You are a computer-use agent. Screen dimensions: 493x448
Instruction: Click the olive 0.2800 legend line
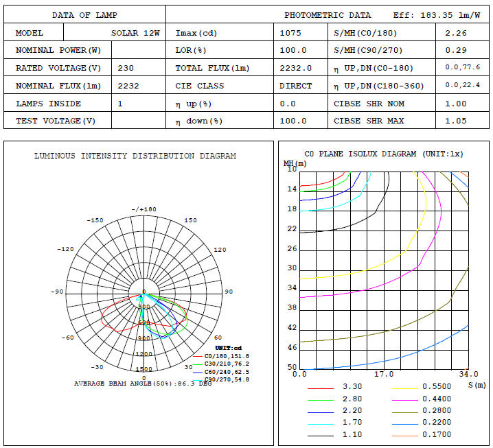[405, 412]
